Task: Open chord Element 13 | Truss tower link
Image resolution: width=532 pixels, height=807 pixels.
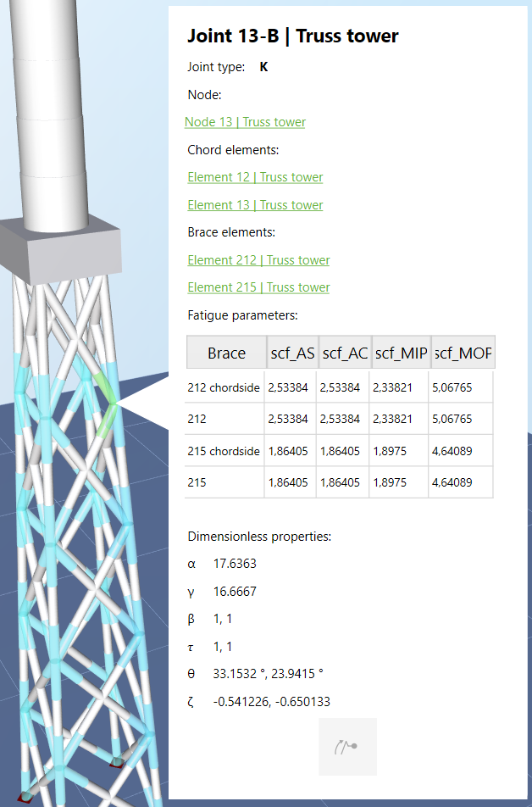Action: click(255, 205)
